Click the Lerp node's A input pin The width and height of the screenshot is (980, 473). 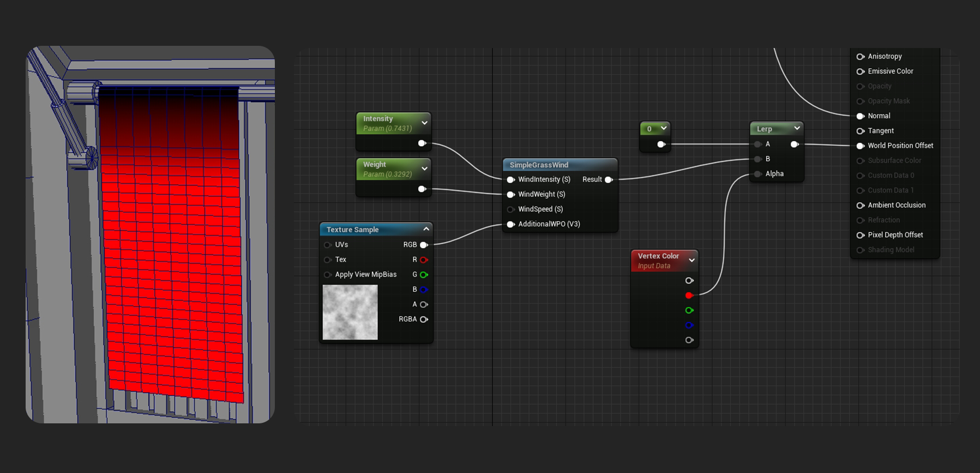coord(757,145)
